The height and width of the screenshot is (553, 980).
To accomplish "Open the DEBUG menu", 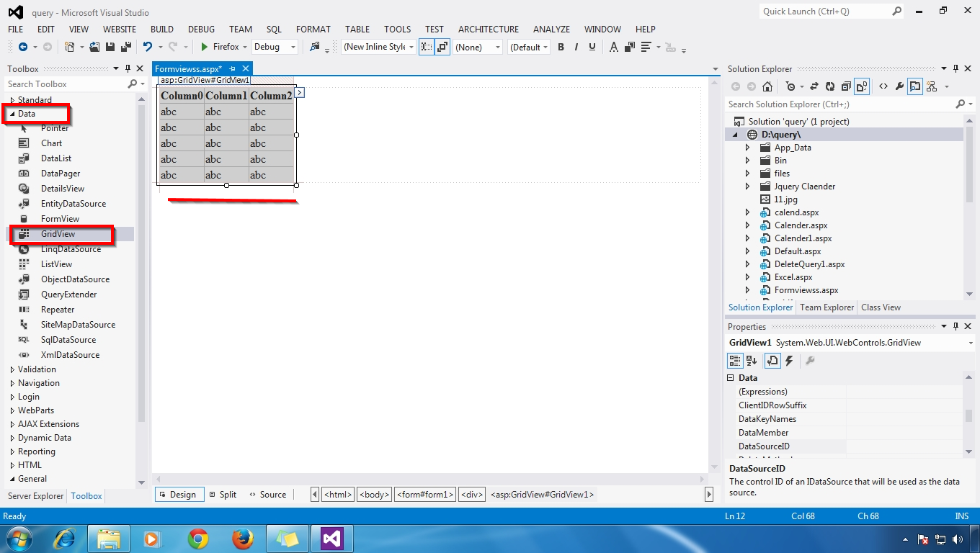I will (x=201, y=30).
